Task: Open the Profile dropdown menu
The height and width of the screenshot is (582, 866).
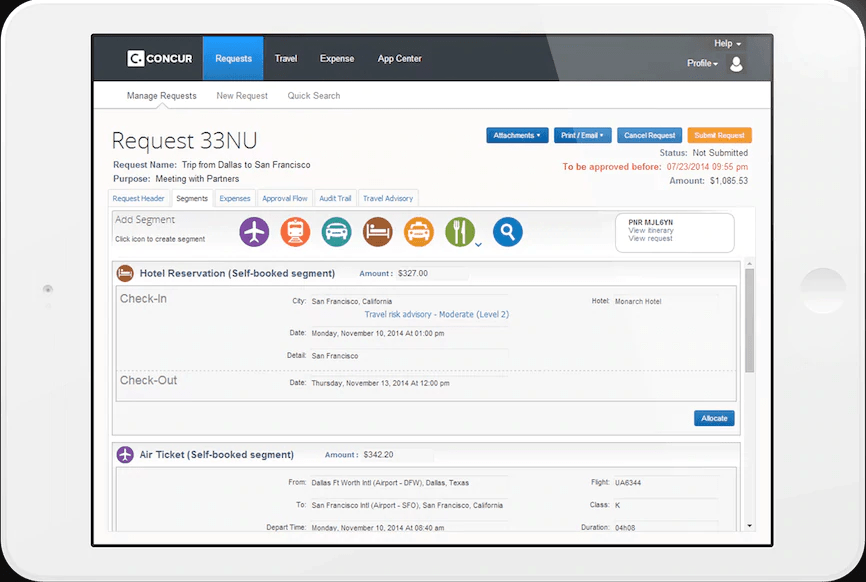Action: coord(703,64)
